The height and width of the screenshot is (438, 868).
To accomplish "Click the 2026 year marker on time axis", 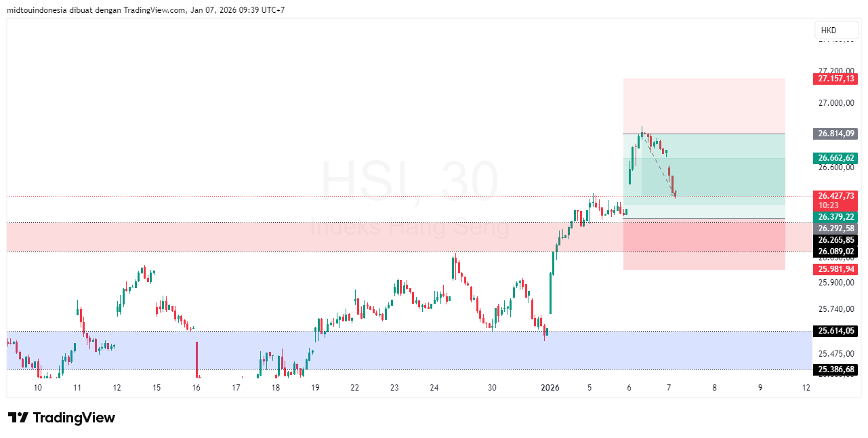I will pyautogui.click(x=550, y=388).
